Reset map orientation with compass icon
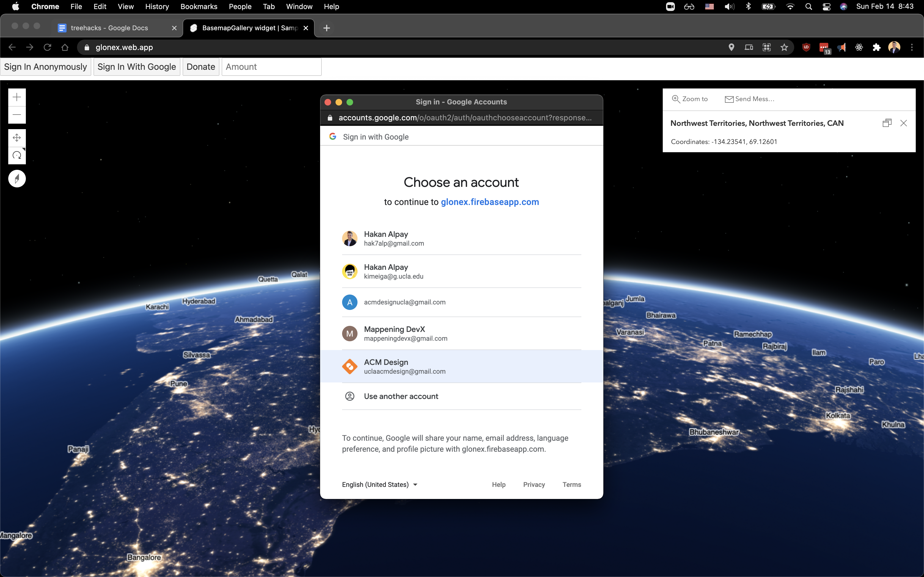The image size is (924, 577). coord(17,179)
